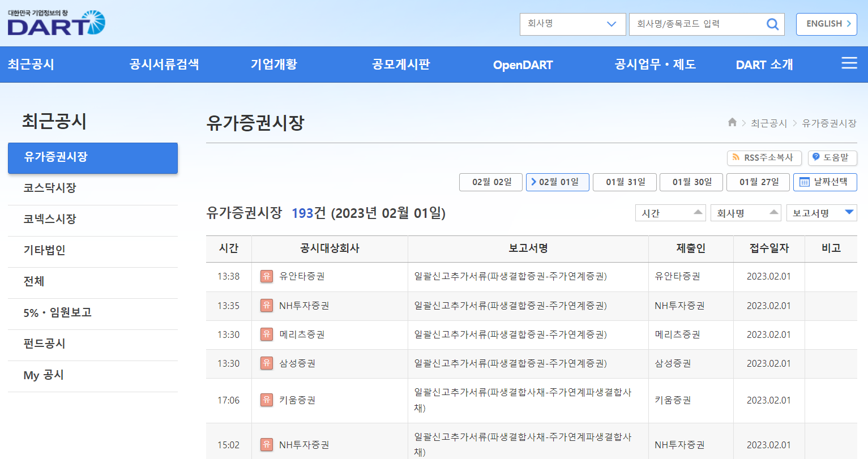The height and width of the screenshot is (459, 868).
Task: Click the 접수일자 column header
Action: click(769, 248)
